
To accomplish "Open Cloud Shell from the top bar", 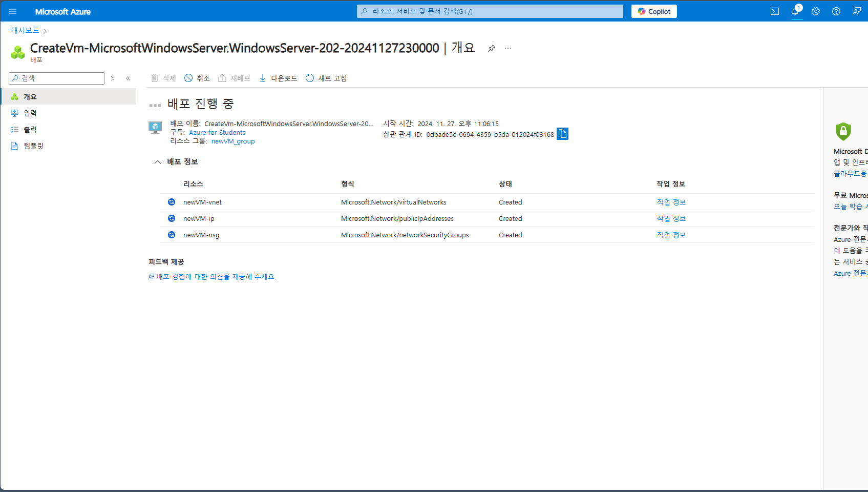I will pos(775,11).
